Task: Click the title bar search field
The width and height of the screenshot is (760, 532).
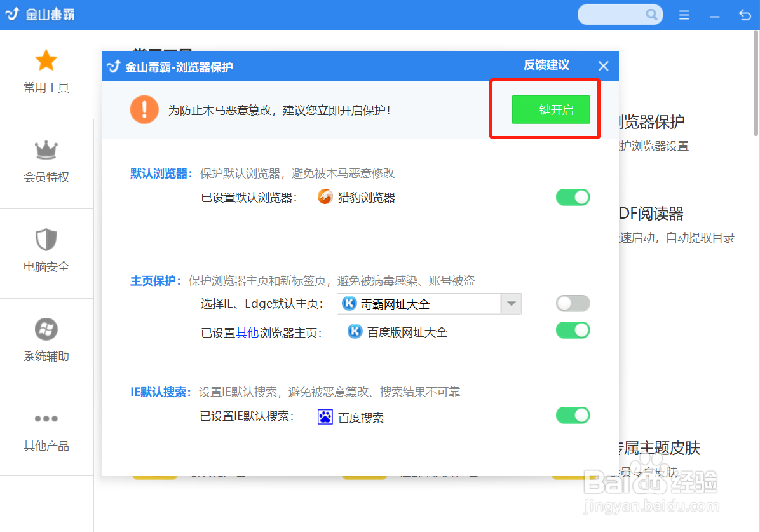Action: pyautogui.click(x=620, y=15)
